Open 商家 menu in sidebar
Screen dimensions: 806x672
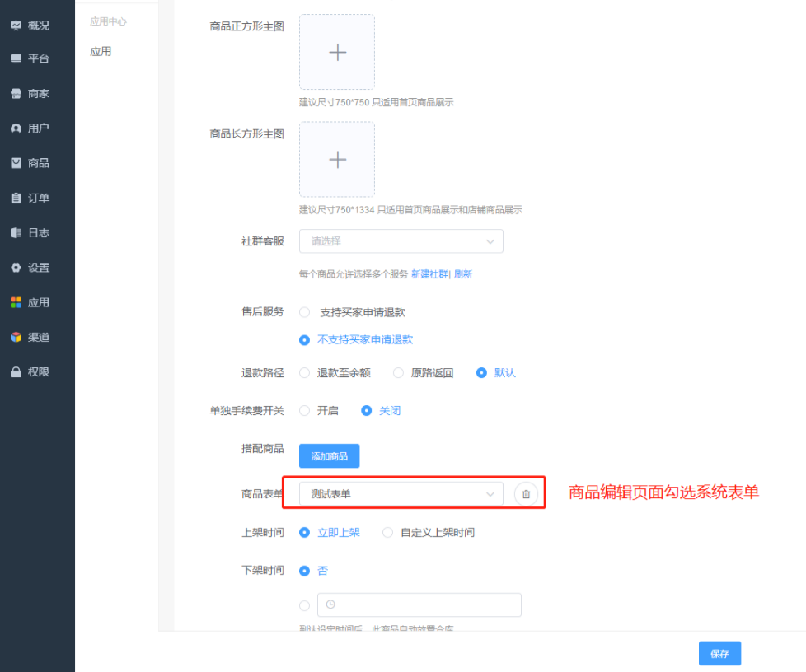tap(37, 94)
